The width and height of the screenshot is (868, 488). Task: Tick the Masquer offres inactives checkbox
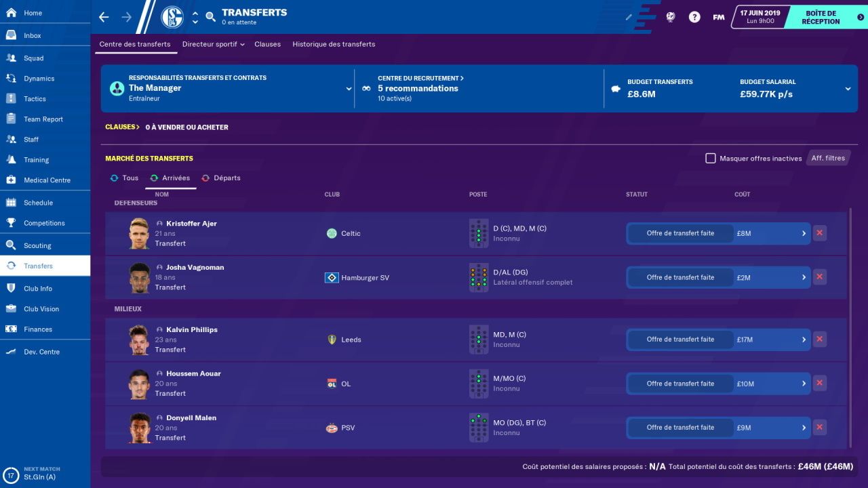coord(711,158)
